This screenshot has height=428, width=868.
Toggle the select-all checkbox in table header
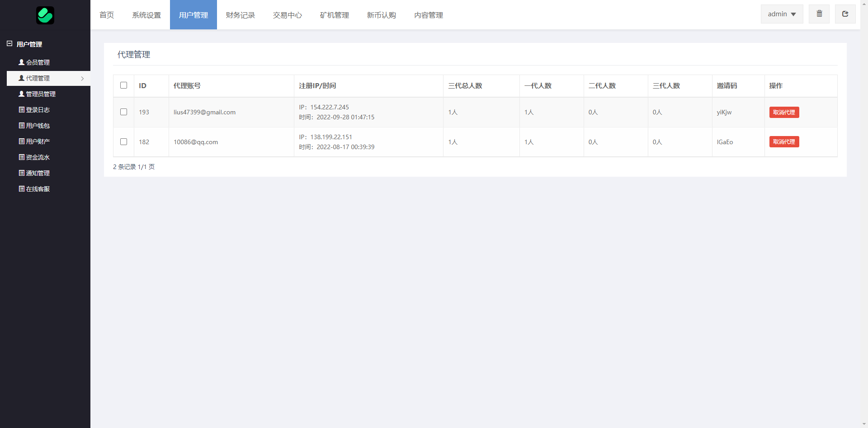point(123,85)
